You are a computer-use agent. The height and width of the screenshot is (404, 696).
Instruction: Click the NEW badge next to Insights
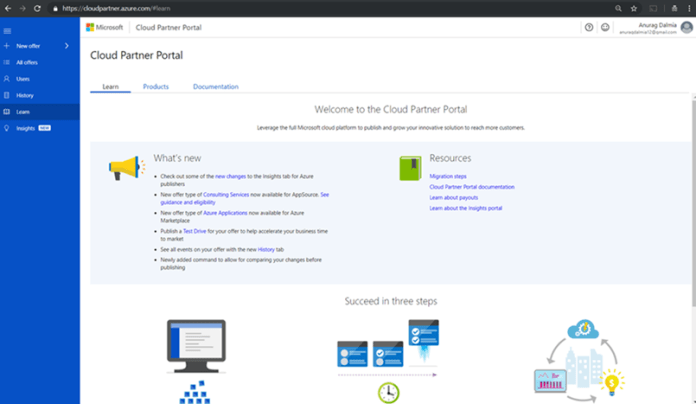pyautogui.click(x=44, y=128)
